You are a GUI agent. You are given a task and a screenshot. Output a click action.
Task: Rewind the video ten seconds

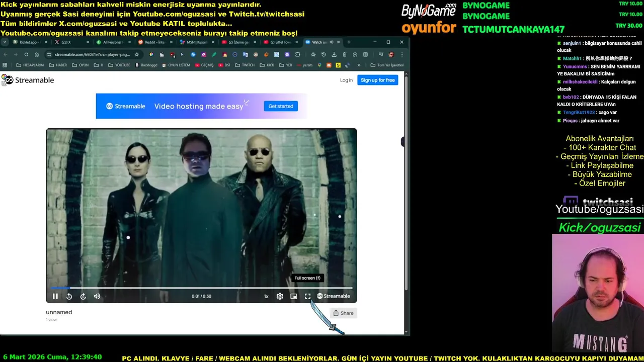[69, 296]
